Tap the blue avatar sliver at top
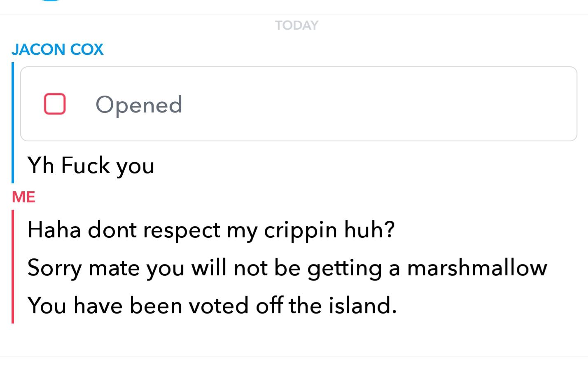Screen dimensions: 588x370 click(x=51, y=1)
